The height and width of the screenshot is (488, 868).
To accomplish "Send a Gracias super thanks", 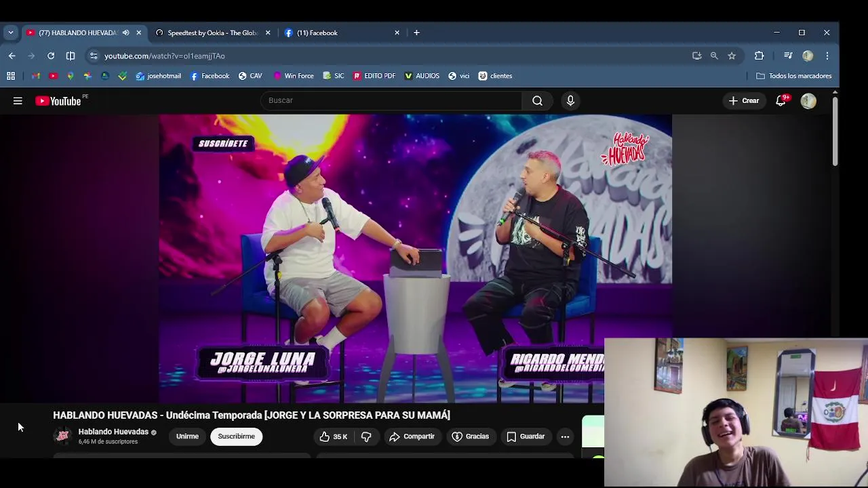I will tap(470, 436).
